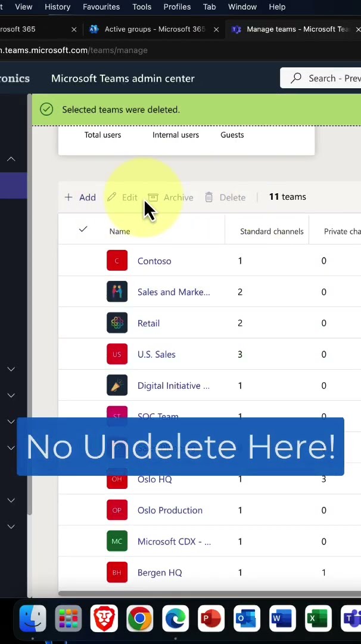The image size is (361, 644).
Task: Click the success checkmark icon in banner
Action: click(46, 109)
